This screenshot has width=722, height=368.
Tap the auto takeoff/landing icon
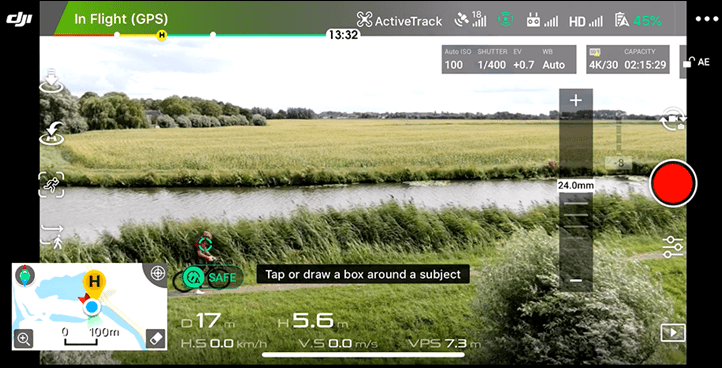(x=51, y=81)
